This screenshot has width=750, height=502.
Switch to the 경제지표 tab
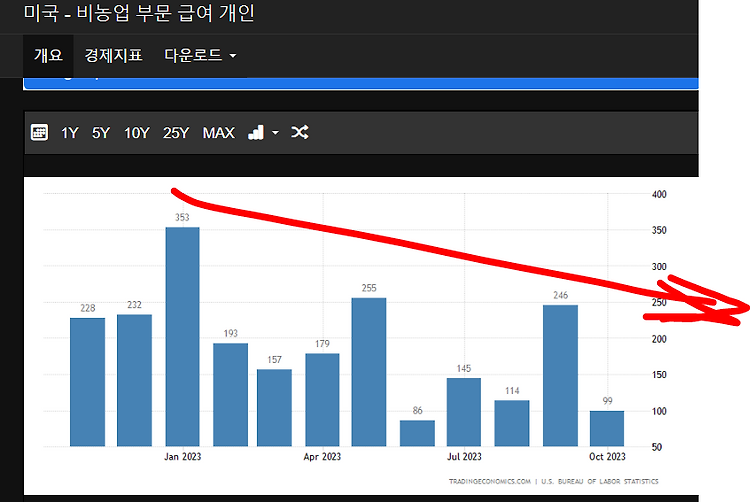113,55
